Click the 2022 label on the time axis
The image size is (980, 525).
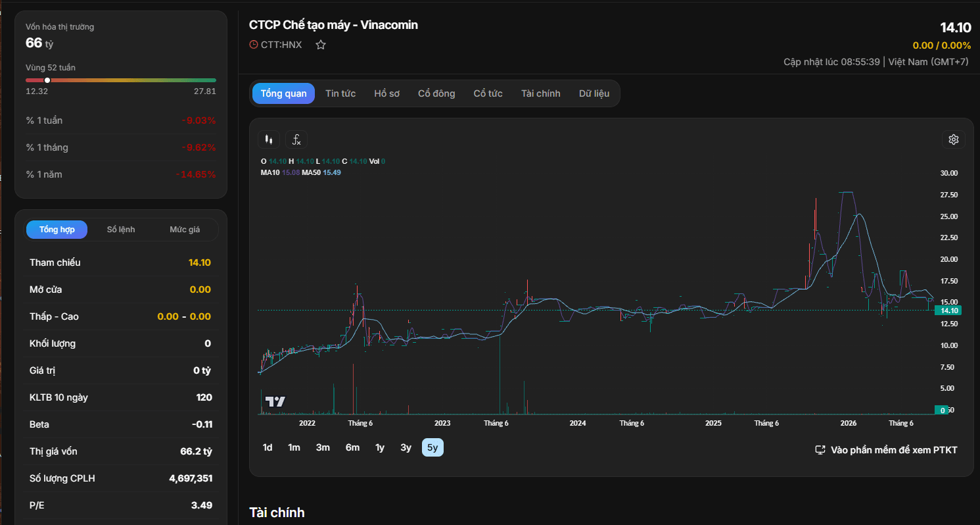coord(307,423)
